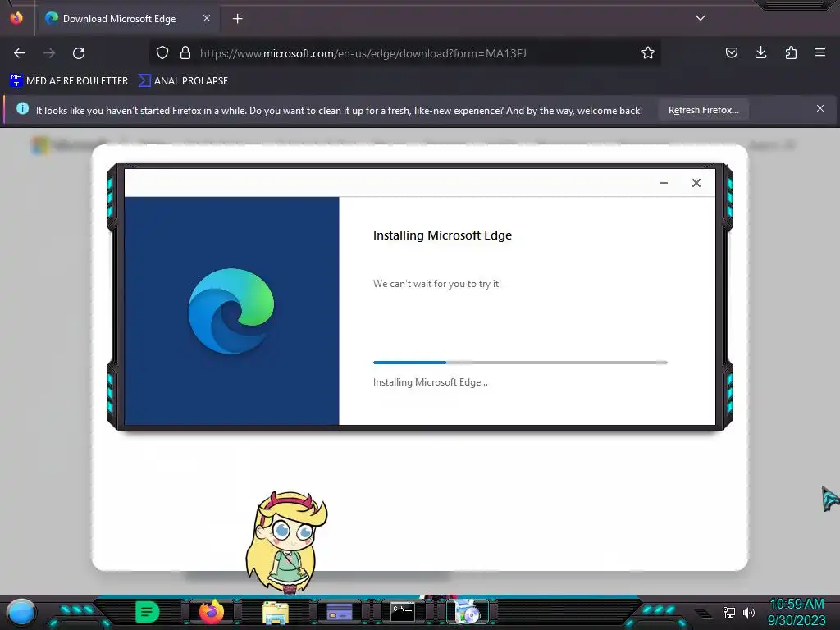Screen dimensions: 840x630
Task: Click the info icon in notification bar
Action: pos(22,109)
